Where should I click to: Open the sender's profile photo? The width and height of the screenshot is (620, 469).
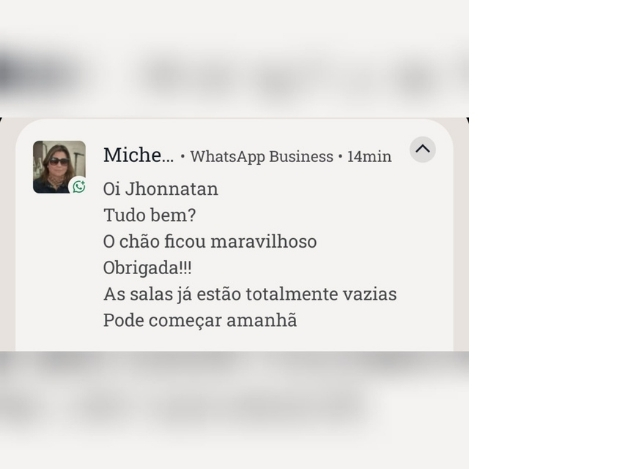(59, 167)
